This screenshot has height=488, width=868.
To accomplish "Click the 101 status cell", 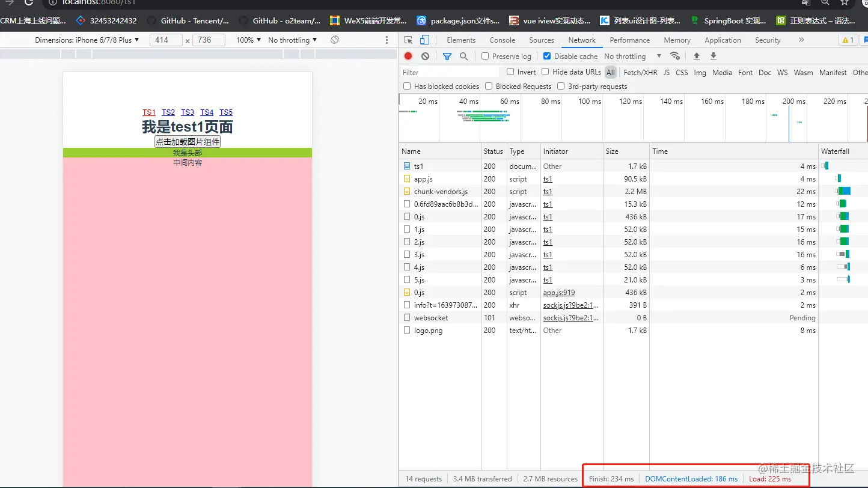I will (x=494, y=318).
